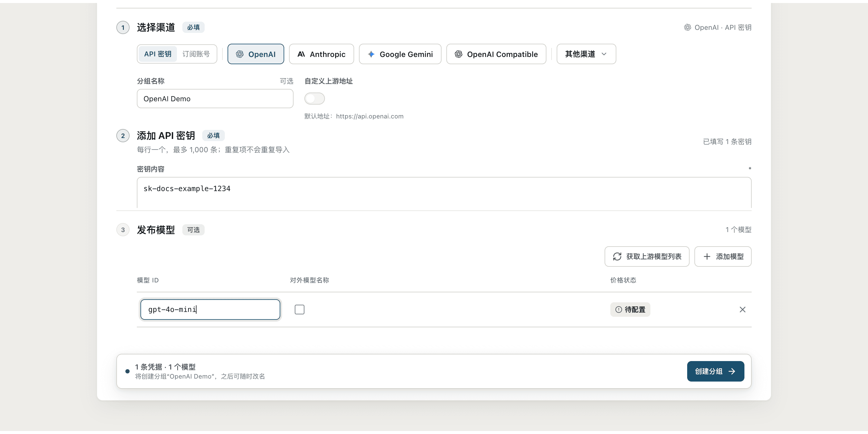The image size is (868, 434).
Task: Click the Anthropic logo icon
Action: pyautogui.click(x=301, y=54)
